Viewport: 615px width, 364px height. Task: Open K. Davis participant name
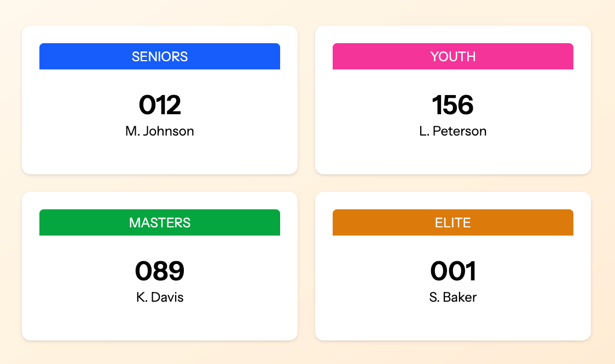click(160, 297)
